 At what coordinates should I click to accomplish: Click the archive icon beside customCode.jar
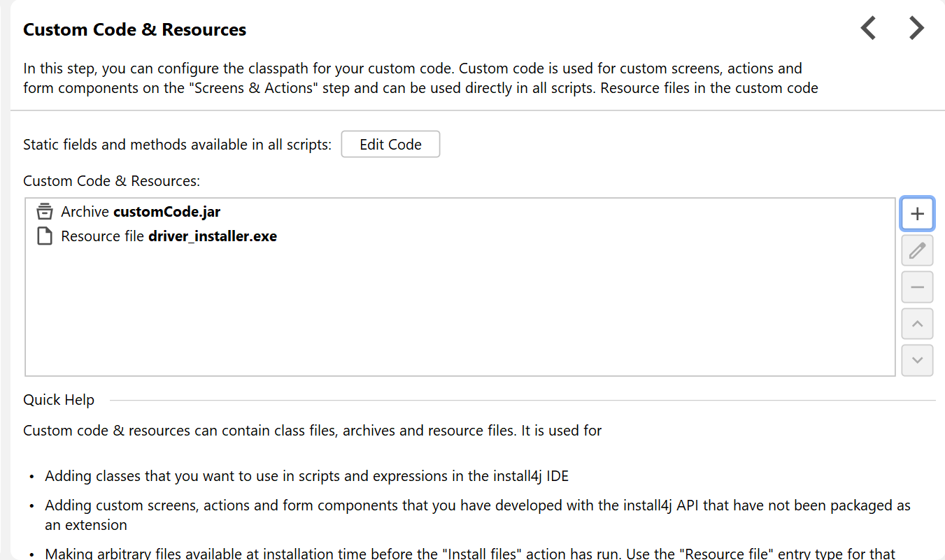[45, 211]
